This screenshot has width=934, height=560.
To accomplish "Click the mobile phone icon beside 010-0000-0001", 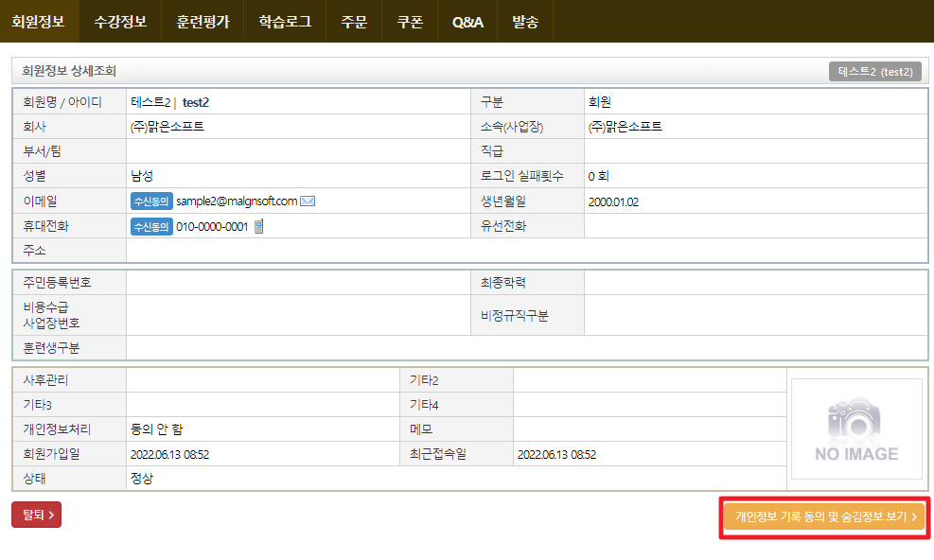I will (x=258, y=226).
